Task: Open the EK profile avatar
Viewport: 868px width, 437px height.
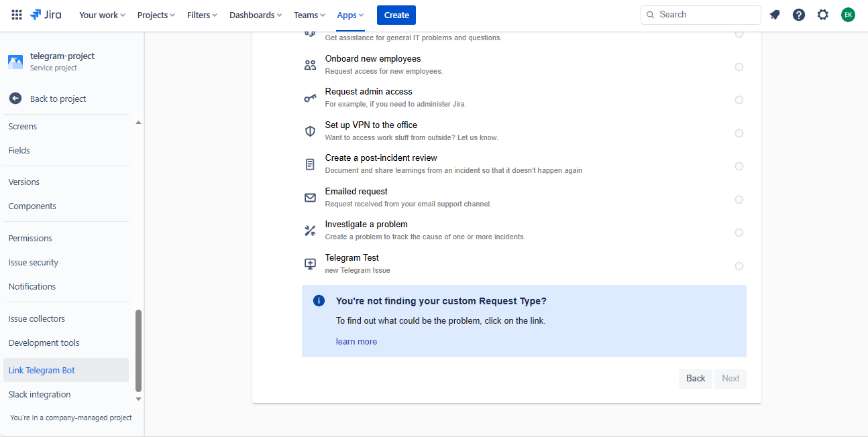Action: (x=848, y=15)
